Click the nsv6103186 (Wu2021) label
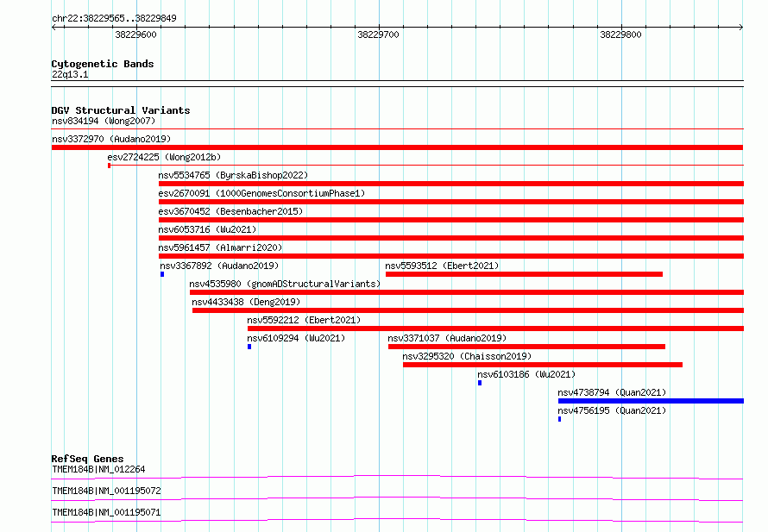Screen dimensions: 768x532 pyautogui.click(x=526, y=374)
